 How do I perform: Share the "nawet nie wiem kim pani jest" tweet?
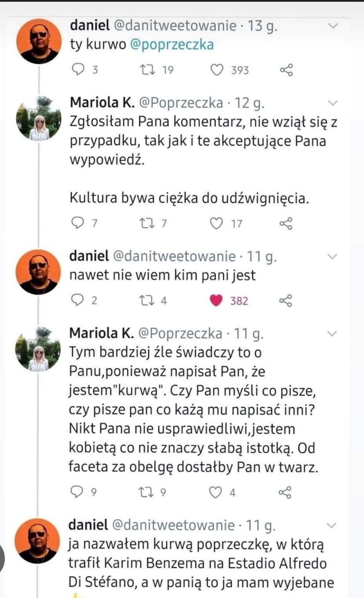pos(286,301)
